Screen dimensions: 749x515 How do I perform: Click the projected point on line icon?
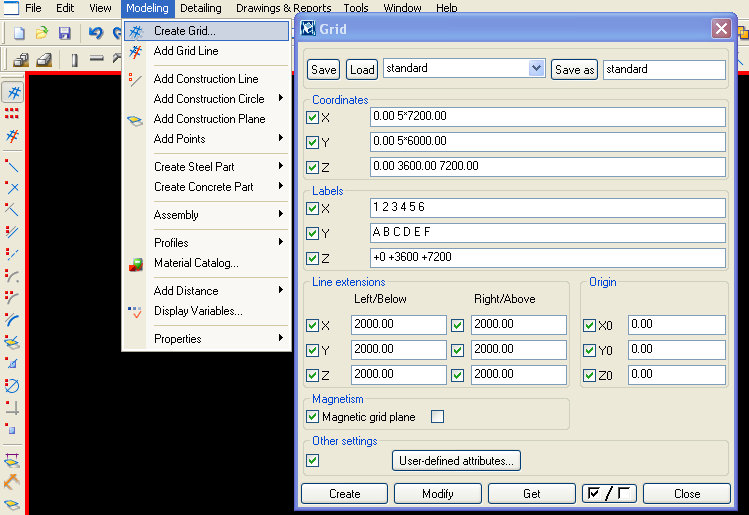click(12, 209)
